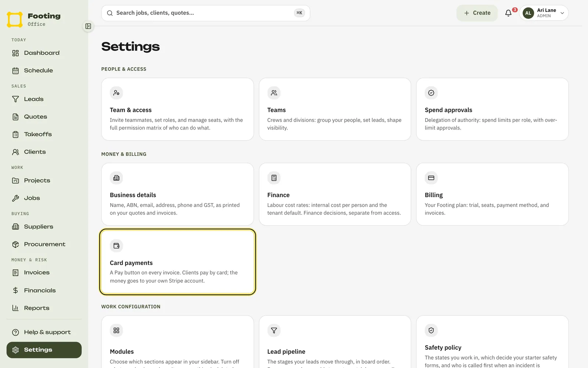Open Takeoffs in the sidebar
Viewport: 588px width, 368px height.
point(44,134)
